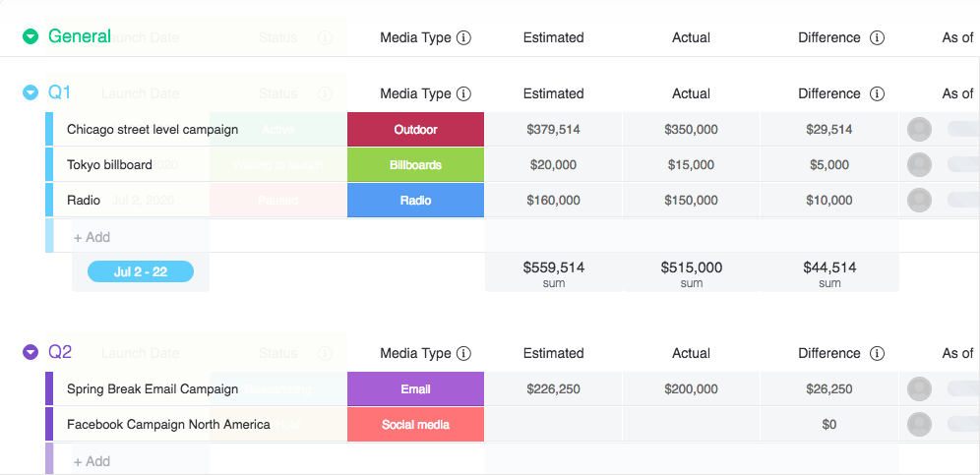980x475 pixels.
Task: Open person avatar in Radio row
Action: pos(919,201)
